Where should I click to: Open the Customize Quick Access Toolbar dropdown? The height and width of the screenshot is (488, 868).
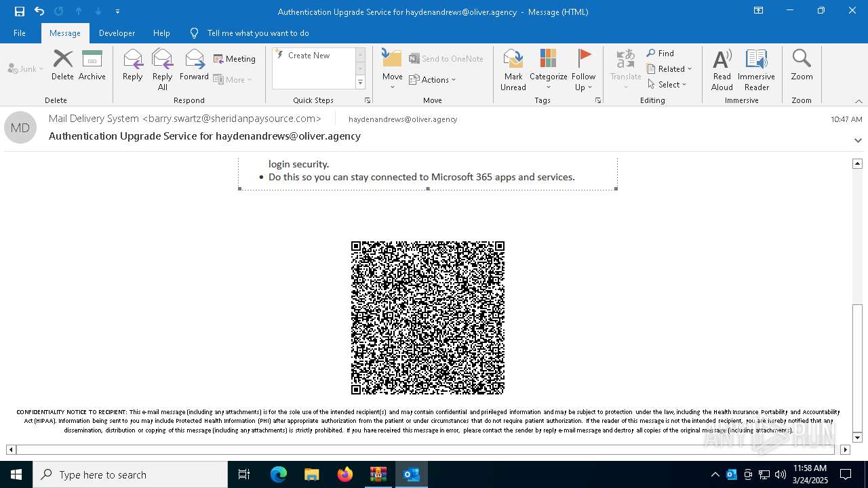click(117, 12)
